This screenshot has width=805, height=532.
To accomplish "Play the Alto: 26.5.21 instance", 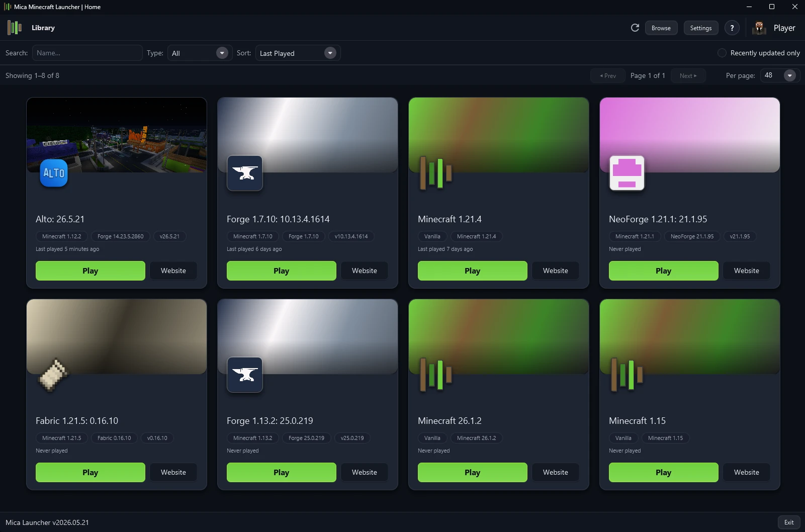I will coord(91,271).
